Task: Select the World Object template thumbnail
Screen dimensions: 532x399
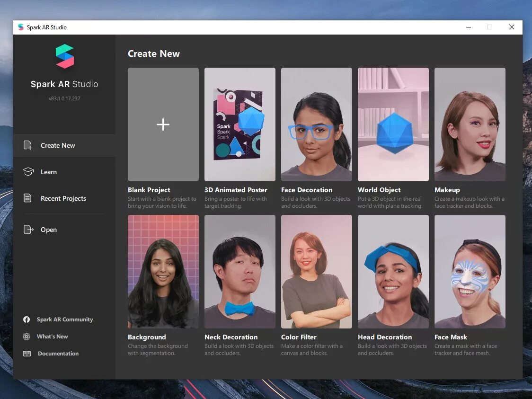Action: [393, 124]
